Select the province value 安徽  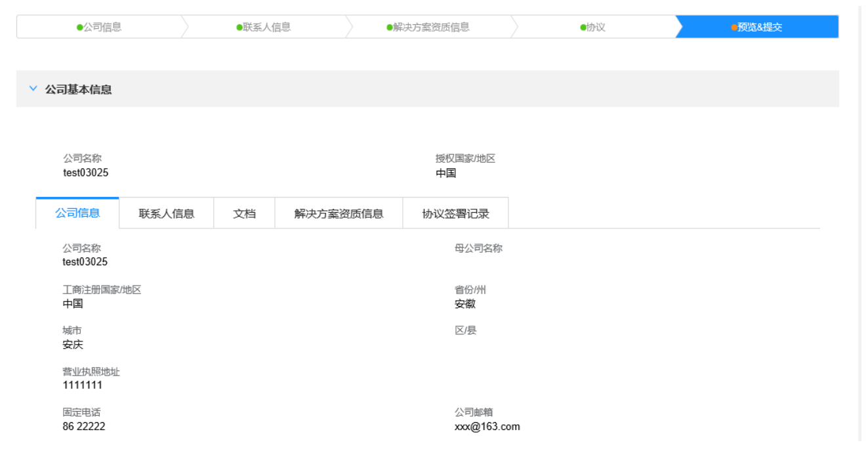coord(465,303)
